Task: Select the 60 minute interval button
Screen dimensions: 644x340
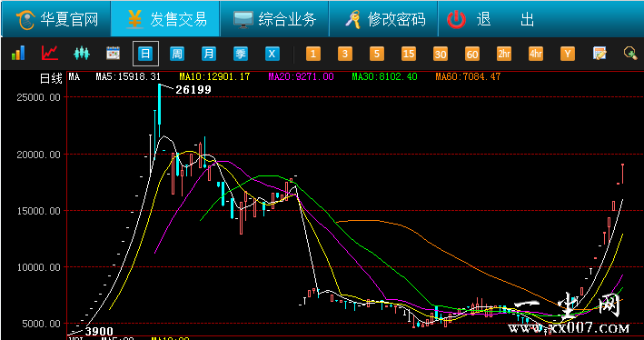Action: [472, 54]
